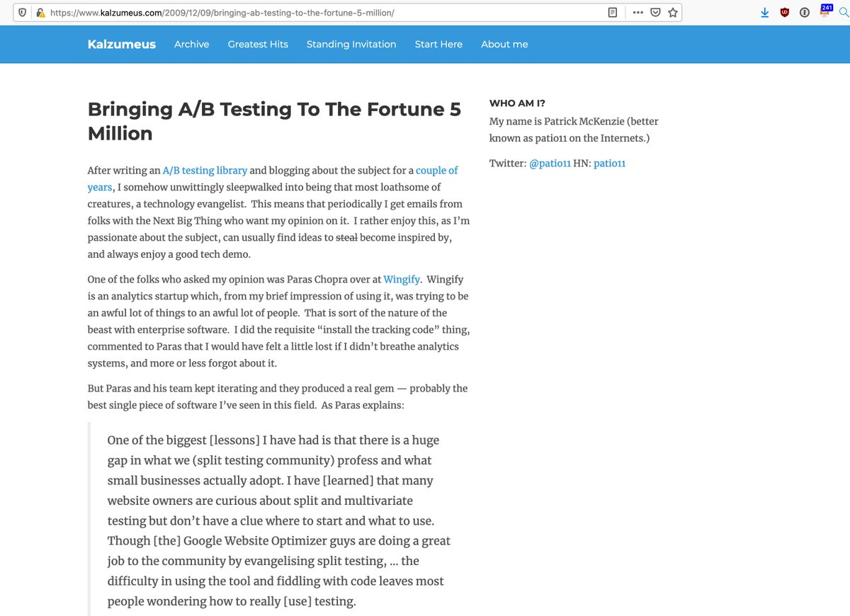Open the HN patio11 link
This screenshot has width=850, height=616.
click(609, 164)
